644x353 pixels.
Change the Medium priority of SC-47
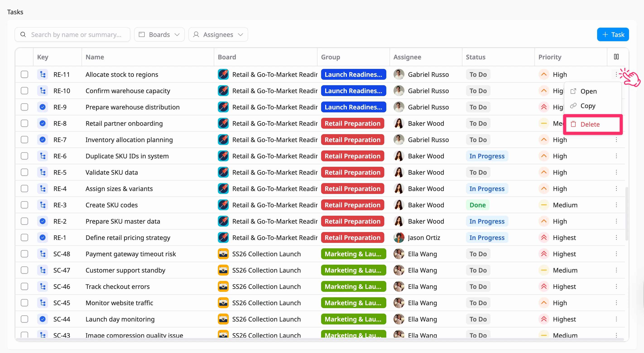click(558, 270)
